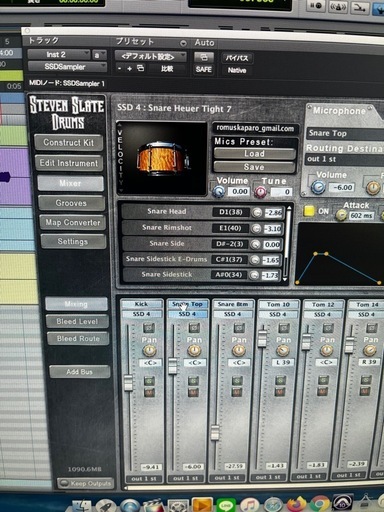The width and height of the screenshot is (384, 512).
Task: Click the instrument Volume knob under Mics Preset
Action: (x=219, y=192)
